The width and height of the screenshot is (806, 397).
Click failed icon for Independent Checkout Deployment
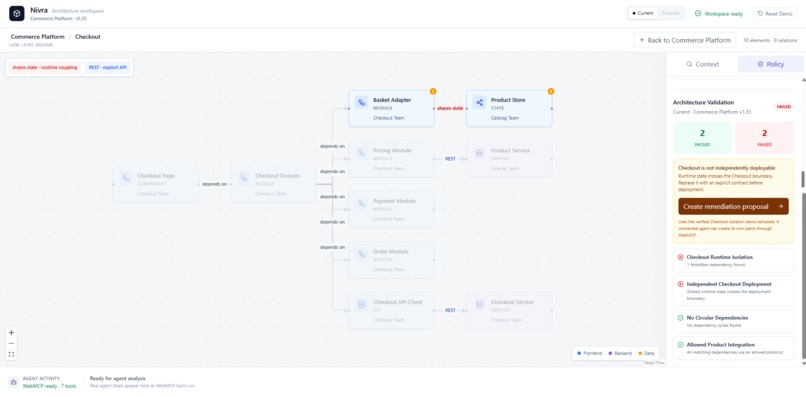681,284
